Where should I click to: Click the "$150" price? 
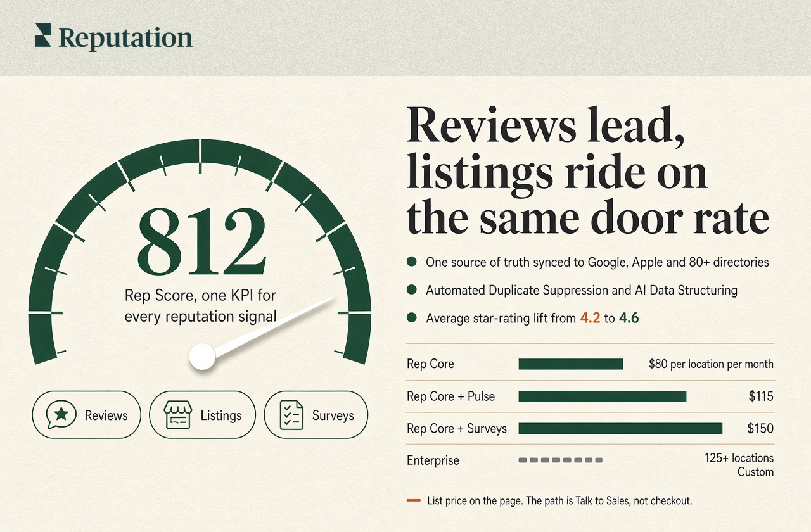[x=760, y=429]
